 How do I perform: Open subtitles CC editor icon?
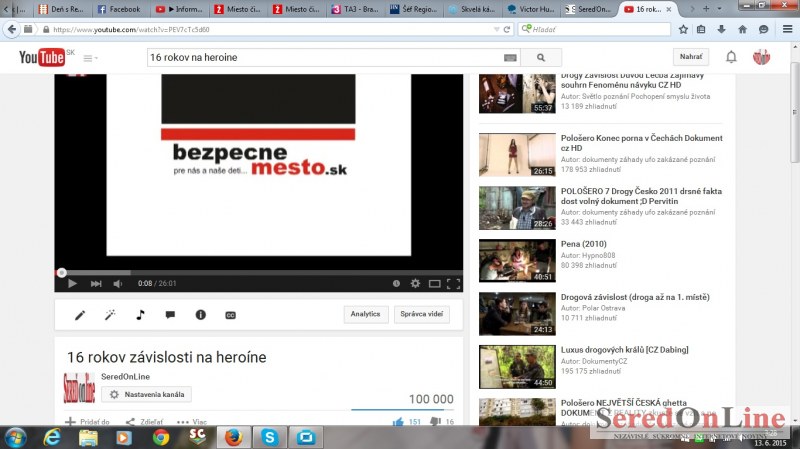pyautogui.click(x=230, y=315)
